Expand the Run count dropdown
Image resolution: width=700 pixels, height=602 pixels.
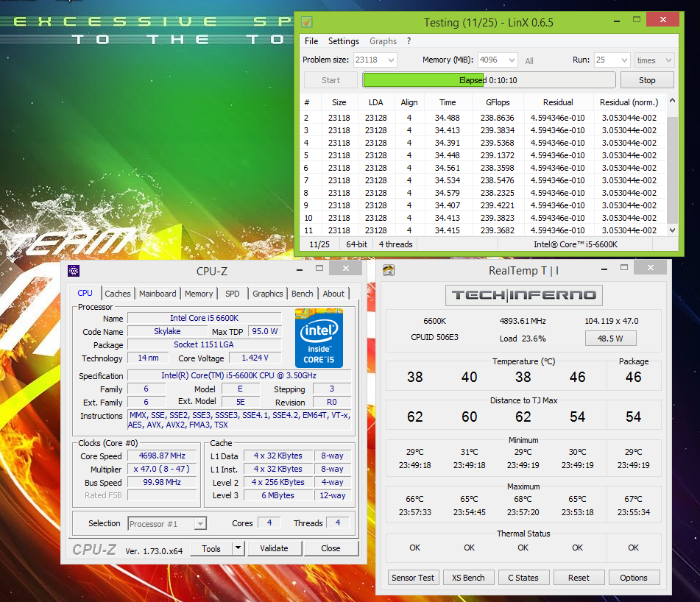(x=624, y=60)
